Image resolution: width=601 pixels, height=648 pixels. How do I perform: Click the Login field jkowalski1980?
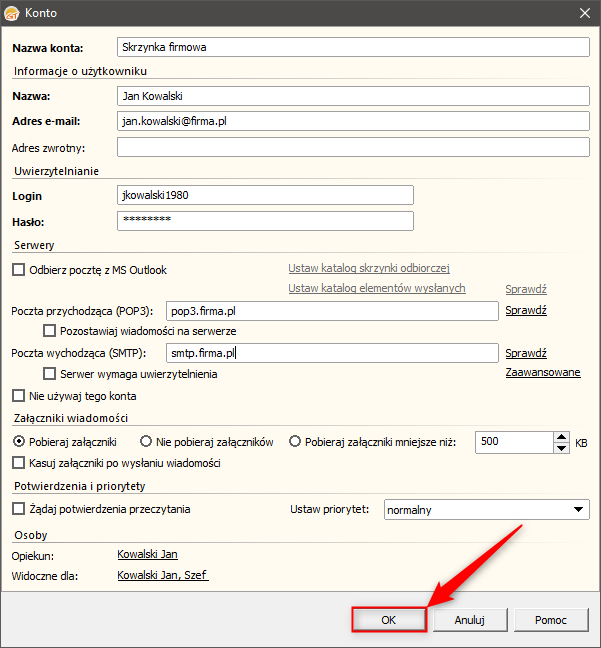[x=265, y=195]
